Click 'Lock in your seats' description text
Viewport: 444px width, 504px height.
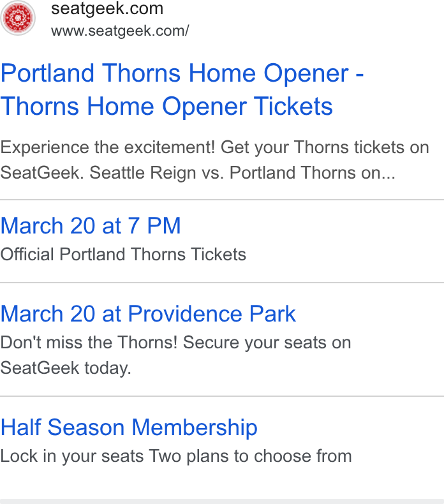(x=72, y=456)
